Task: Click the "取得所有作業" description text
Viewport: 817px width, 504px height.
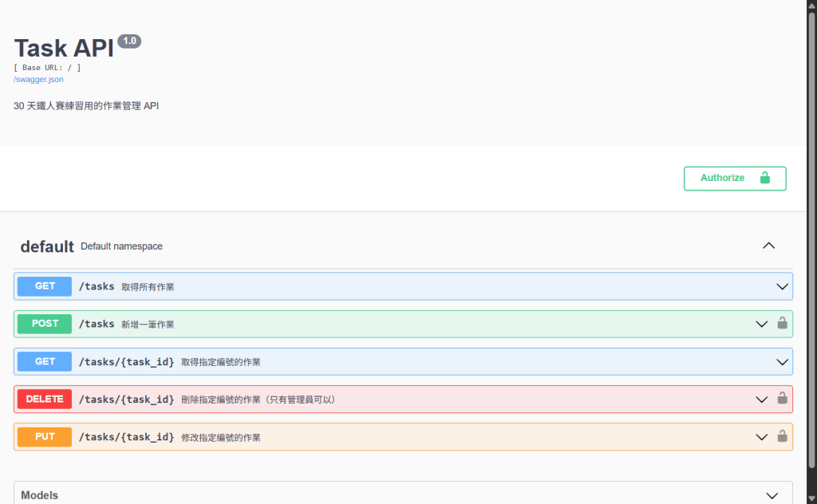Action: pyautogui.click(x=148, y=287)
